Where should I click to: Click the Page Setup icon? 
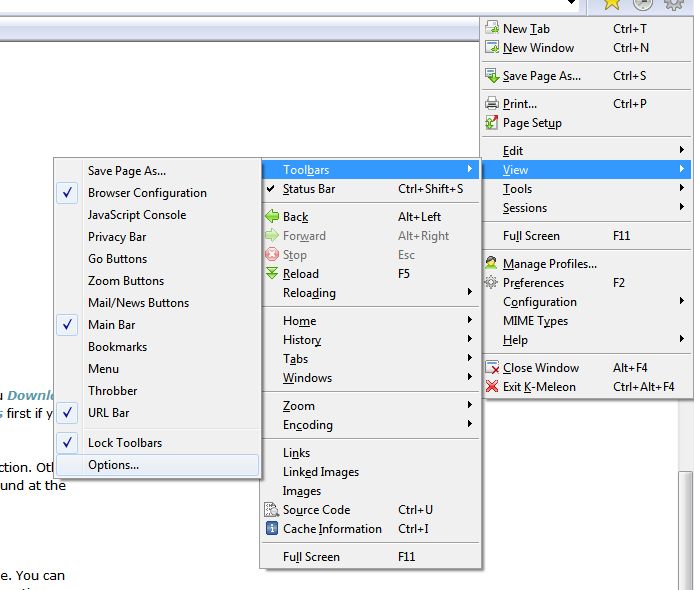[x=491, y=122]
